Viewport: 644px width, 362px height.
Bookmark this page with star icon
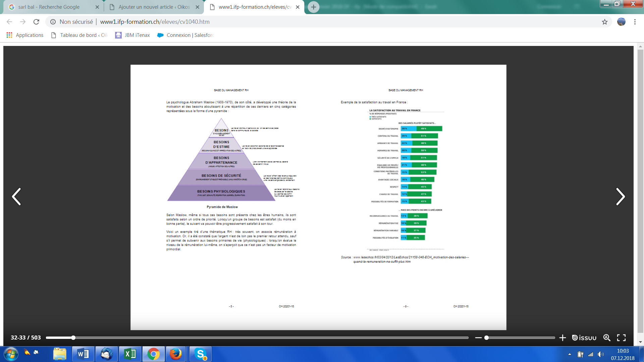pos(604,22)
